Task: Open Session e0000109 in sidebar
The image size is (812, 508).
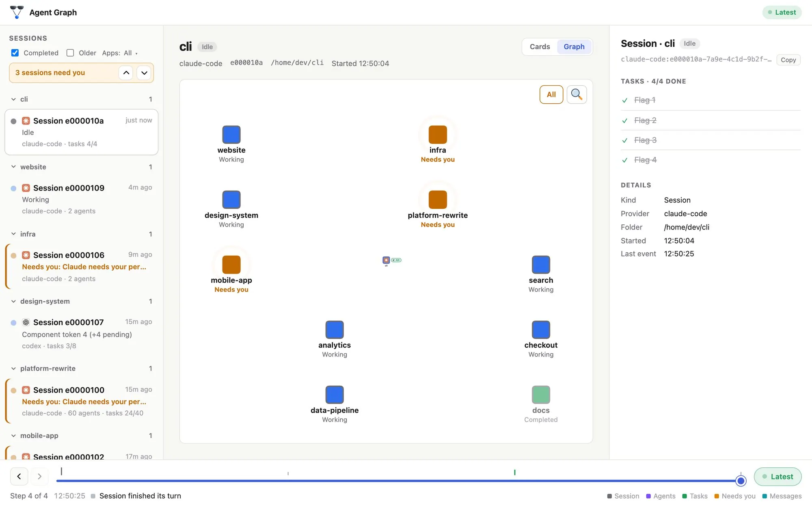Action: coord(81,199)
